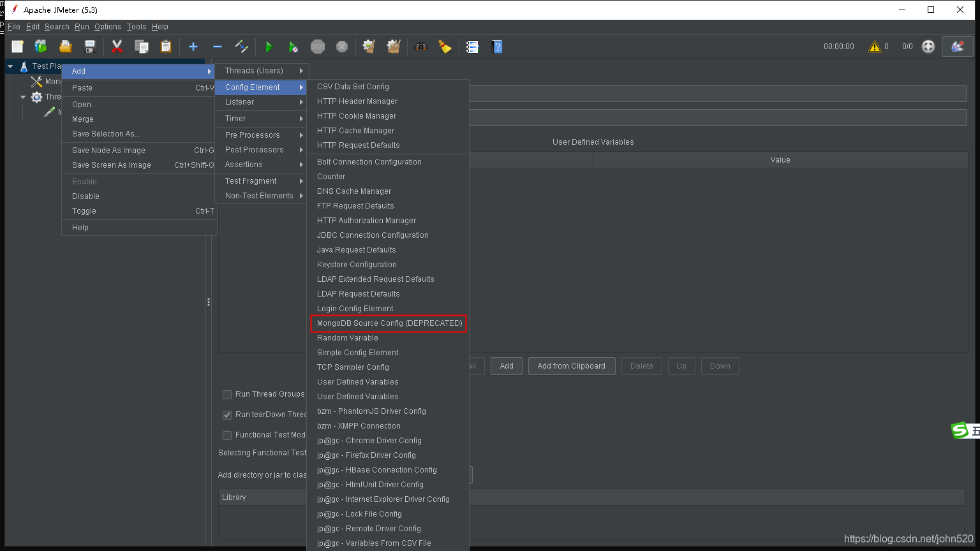Open the Tools menu

click(x=137, y=27)
